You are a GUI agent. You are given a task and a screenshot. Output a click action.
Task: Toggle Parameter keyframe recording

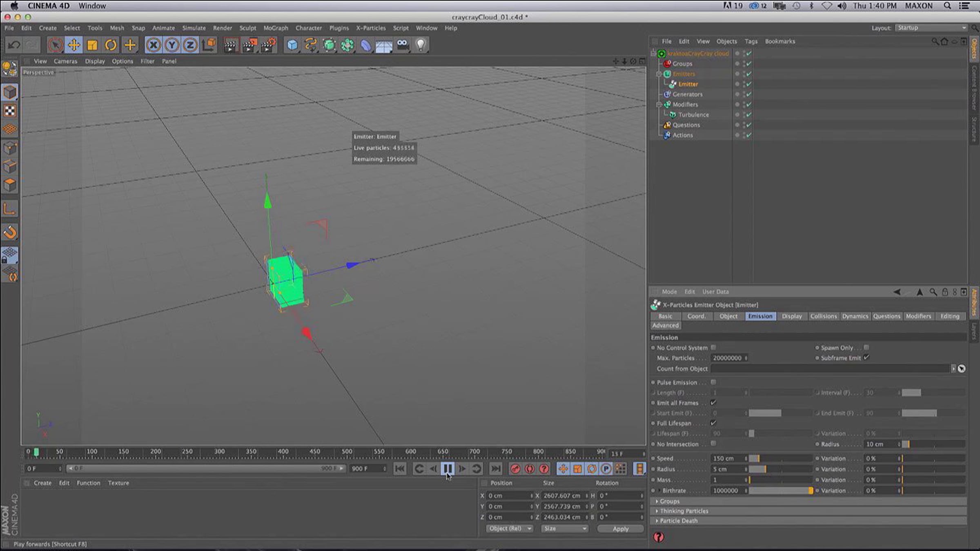point(606,469)
